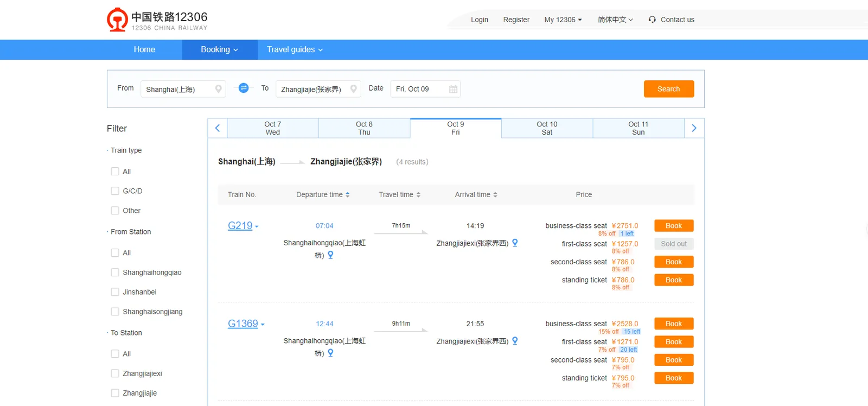Select the Oct 7 Wed date tab
868x406 pixels.
click(x=273, y=128)
